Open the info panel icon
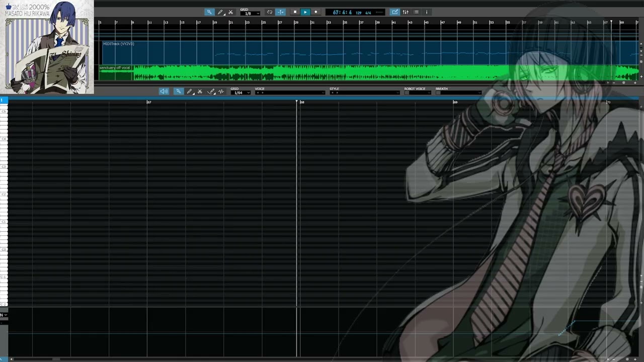The height and width of the screenshot is (362, 644). click(427, 12)
